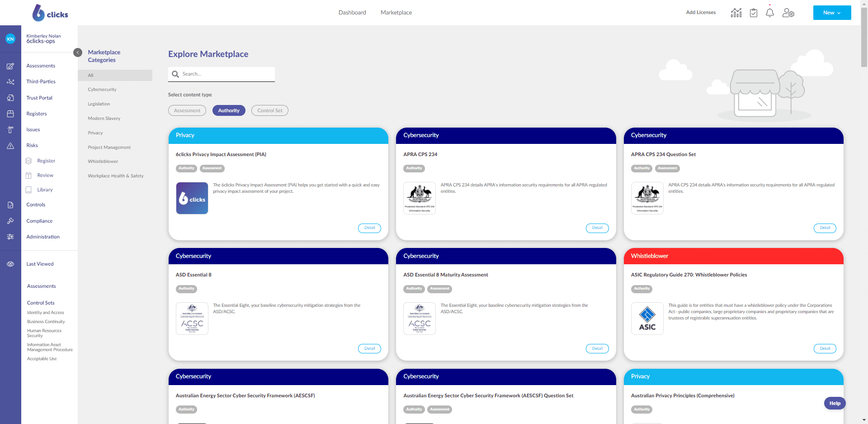Image resolution: width=868 pixels, height=424 pixels.
Task: Open the notifications bell icon
Action: click(x=770, y=13)
